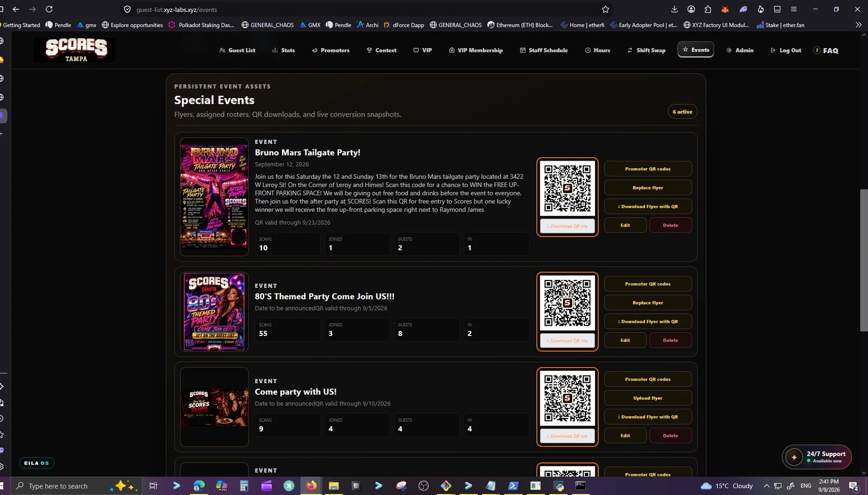Open the Shift Swap page
The height and width of the screenshot is (495, 868).
[x=646, y=50]
